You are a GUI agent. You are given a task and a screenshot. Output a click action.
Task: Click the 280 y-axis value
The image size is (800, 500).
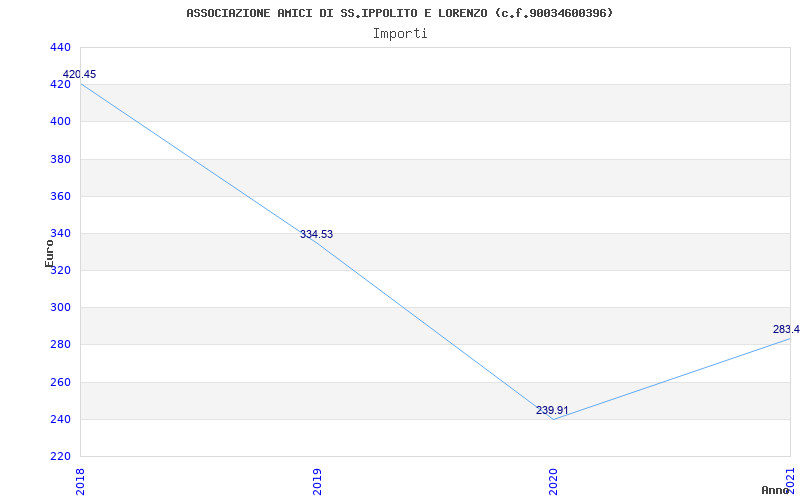point(60,345)
